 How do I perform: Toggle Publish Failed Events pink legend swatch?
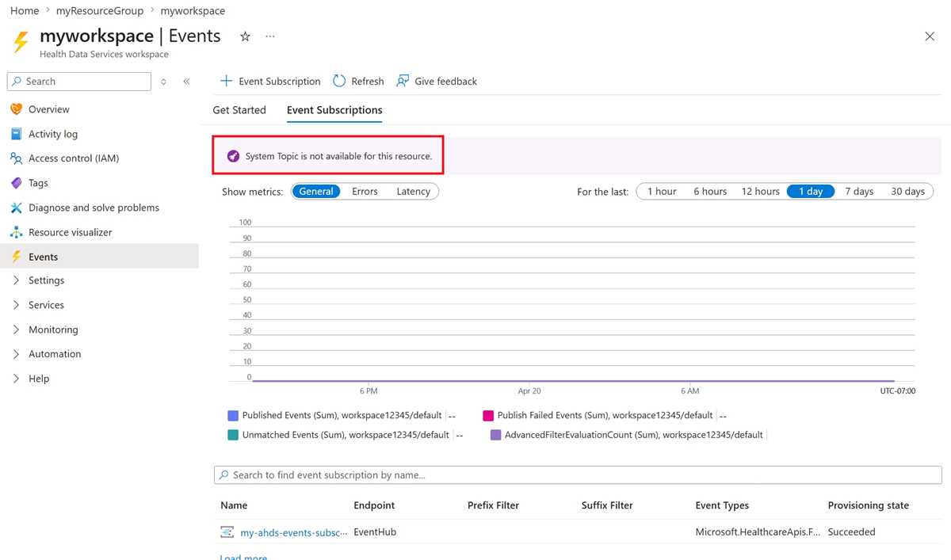(x=488, y=415)
